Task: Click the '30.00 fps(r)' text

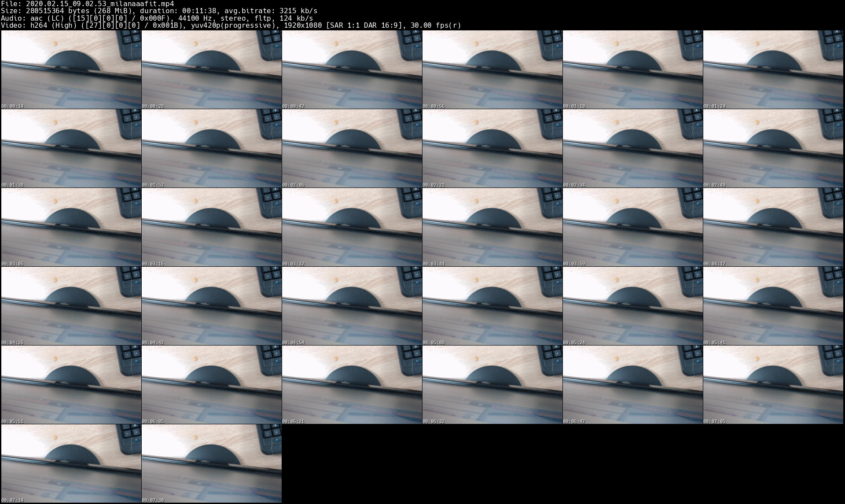Action: (x=436, y=25)
